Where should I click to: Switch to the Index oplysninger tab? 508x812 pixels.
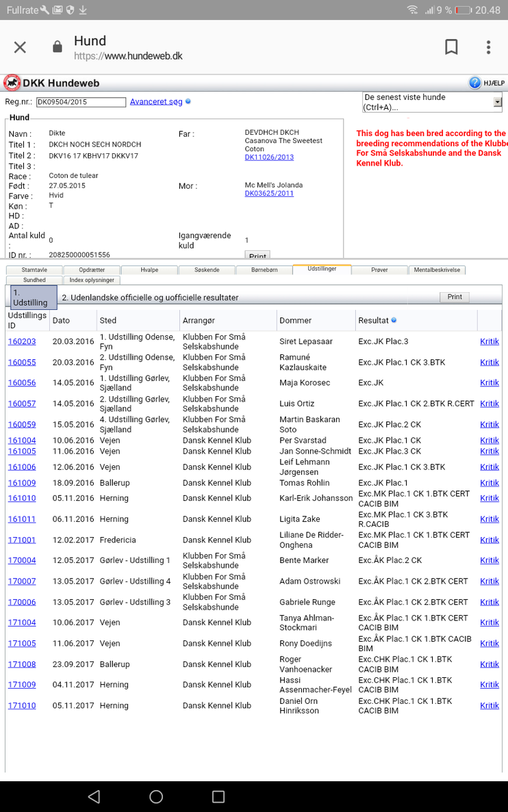92,280
